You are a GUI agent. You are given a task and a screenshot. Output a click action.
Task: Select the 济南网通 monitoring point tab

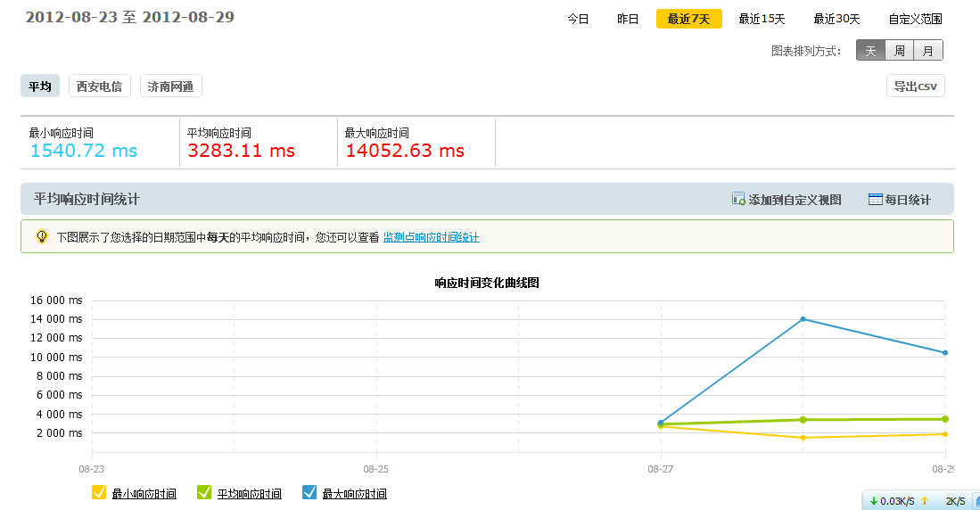(x=170, y=86)
